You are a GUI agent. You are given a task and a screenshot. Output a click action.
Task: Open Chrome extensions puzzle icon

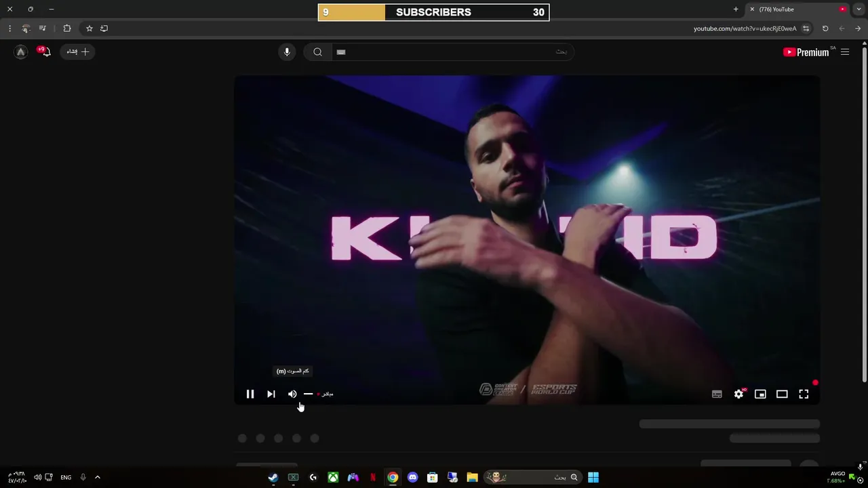pos(67,28)
